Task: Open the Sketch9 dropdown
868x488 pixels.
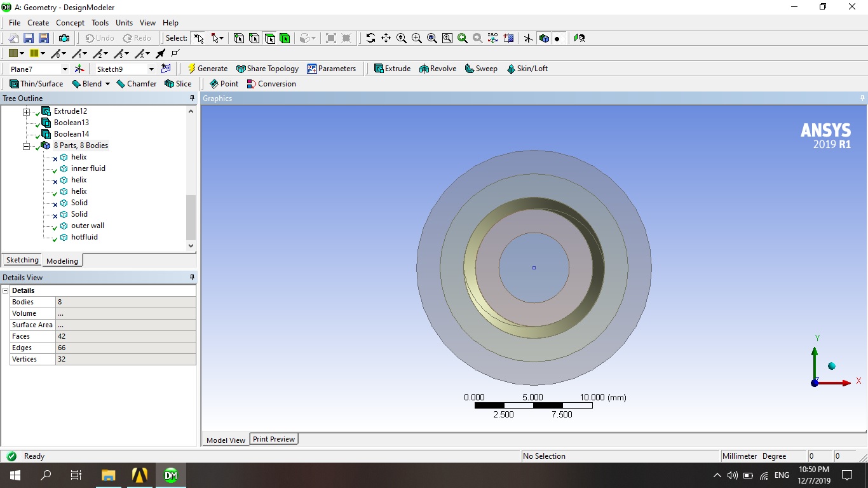Action: click(151, 69)
